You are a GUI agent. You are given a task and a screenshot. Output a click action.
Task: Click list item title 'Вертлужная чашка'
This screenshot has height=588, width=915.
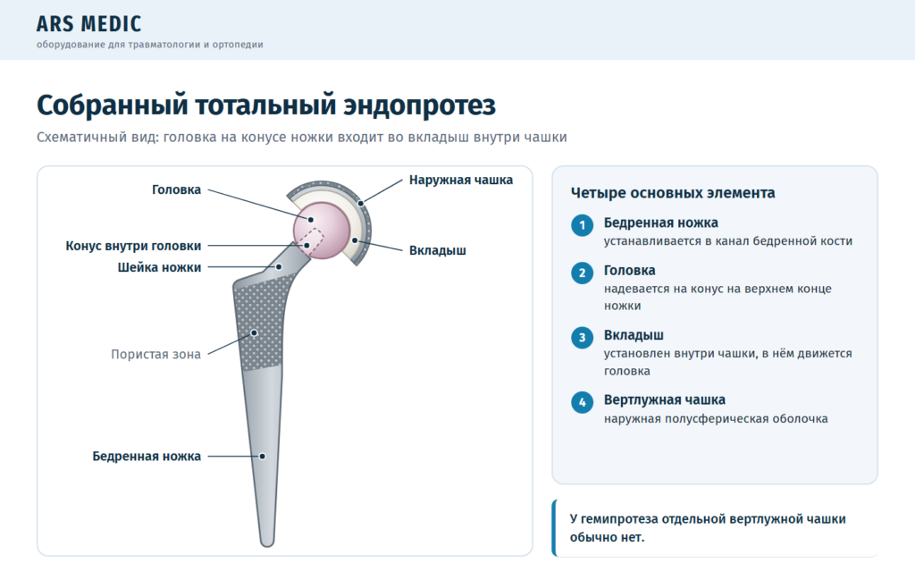tap(664, 400)
